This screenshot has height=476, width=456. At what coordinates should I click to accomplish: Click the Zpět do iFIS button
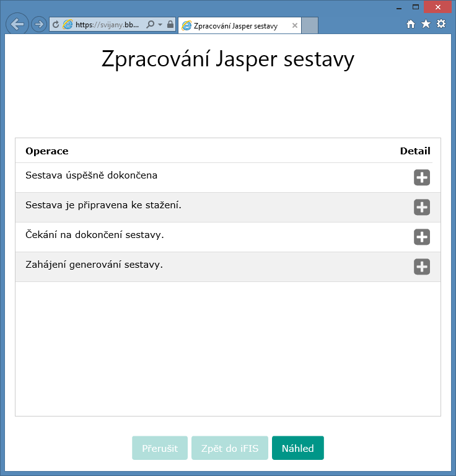(230, 448)
